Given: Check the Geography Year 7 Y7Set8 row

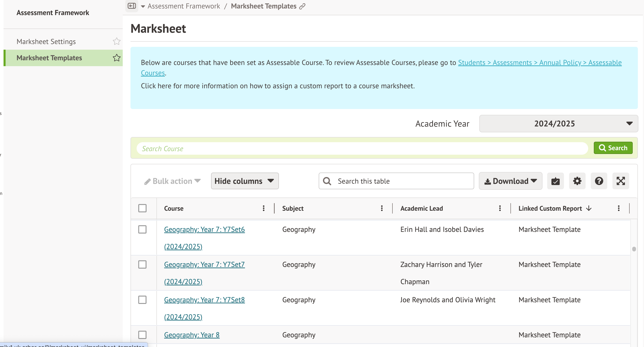Looking at the screenshot, I should pyautogui.click(x=142, y=299).
